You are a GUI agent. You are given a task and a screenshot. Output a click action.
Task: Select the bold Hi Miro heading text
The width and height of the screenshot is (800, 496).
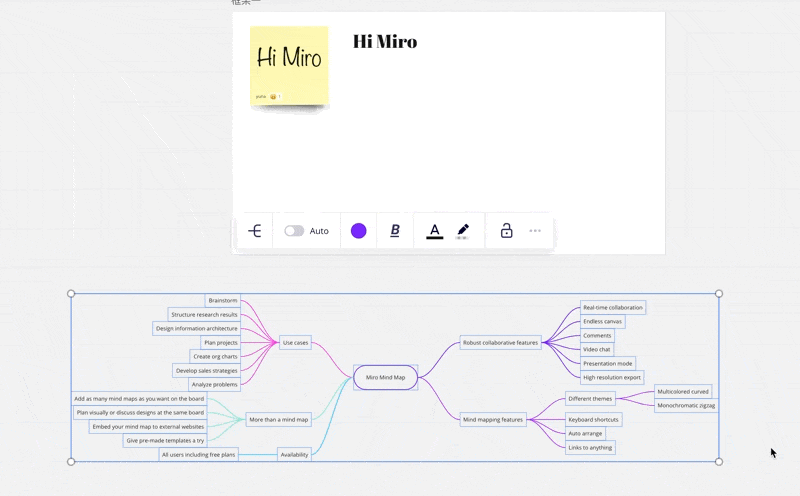(x=385, y=41)
